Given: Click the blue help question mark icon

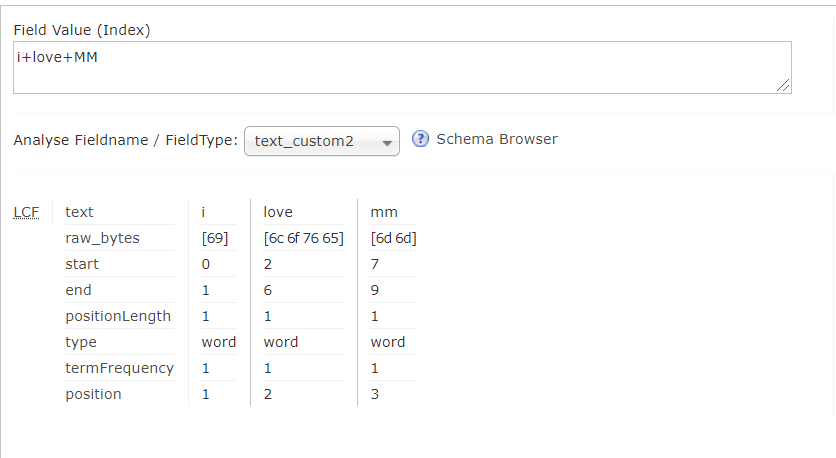Looking at the screenshot, I should point(421,139).
